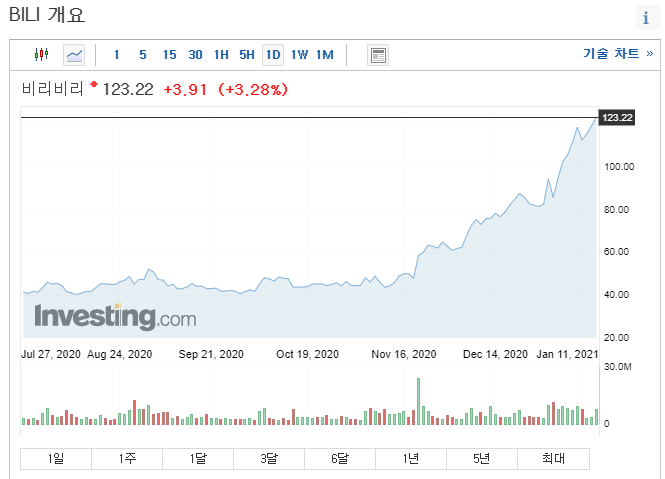This screenshot has width=665, height=479.
Task: Show the 1년 range
Action: tap(411, 459)
